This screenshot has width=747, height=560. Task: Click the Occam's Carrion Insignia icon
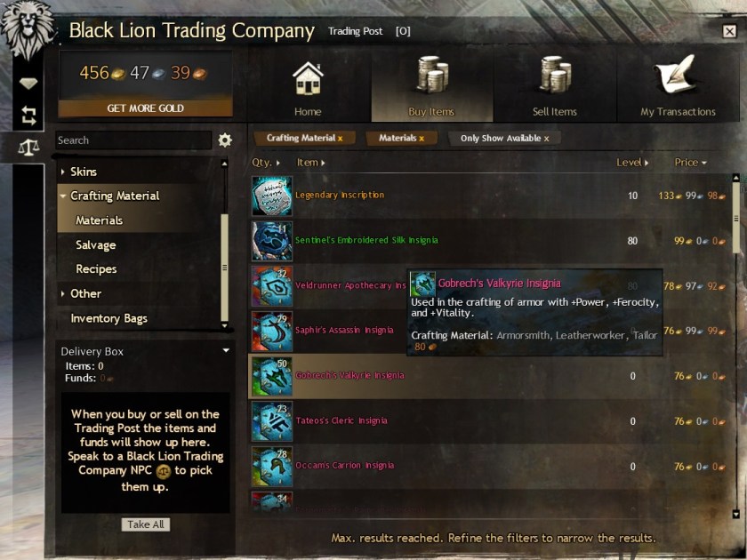click(x=272, y=466)
